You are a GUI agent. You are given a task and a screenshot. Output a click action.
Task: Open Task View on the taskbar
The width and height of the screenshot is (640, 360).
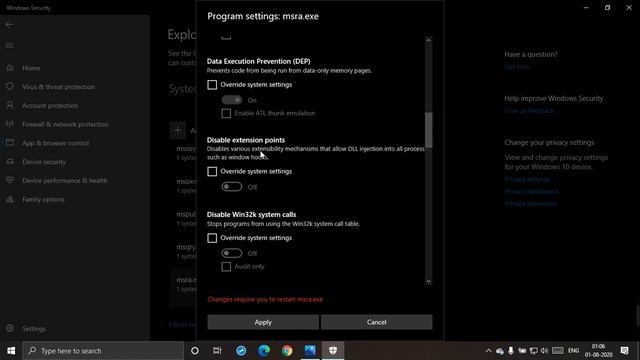(217, 351)
